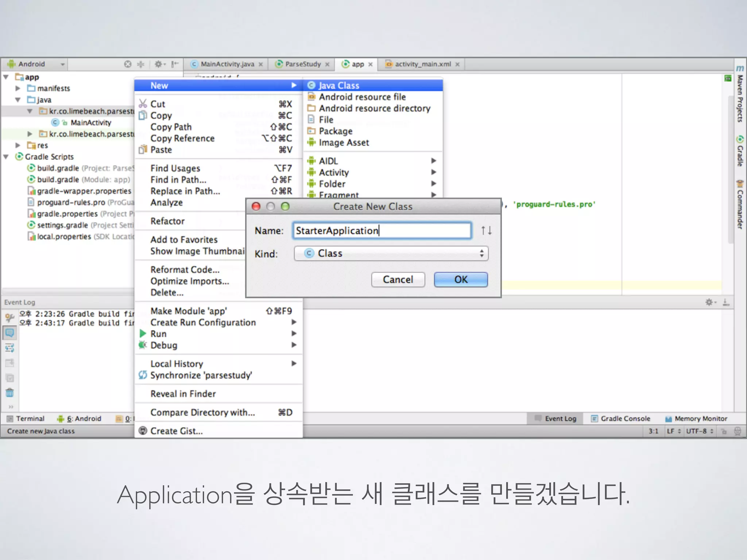The image size is (747, 560).
Task: Click Event Log trash clear icon
Action: [10, 393]
